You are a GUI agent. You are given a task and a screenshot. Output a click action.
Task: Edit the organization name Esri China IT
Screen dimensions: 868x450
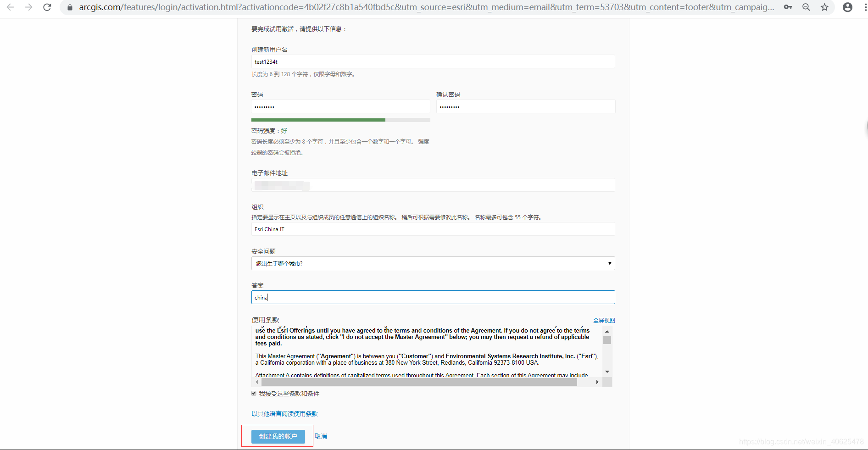[x=433, y=229]
